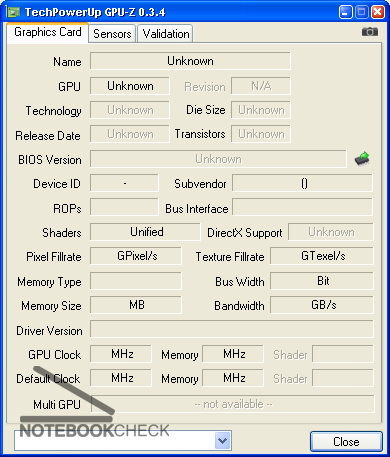This screenshot has width=390, height=457.
Task: Click the camera screenshot icon
Action: (370, 32)
